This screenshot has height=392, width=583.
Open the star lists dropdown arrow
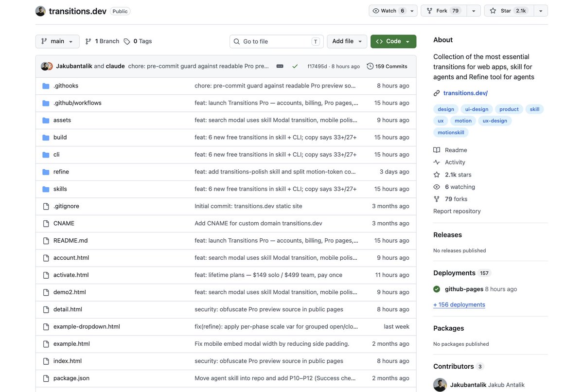click(x=541, y=11)
